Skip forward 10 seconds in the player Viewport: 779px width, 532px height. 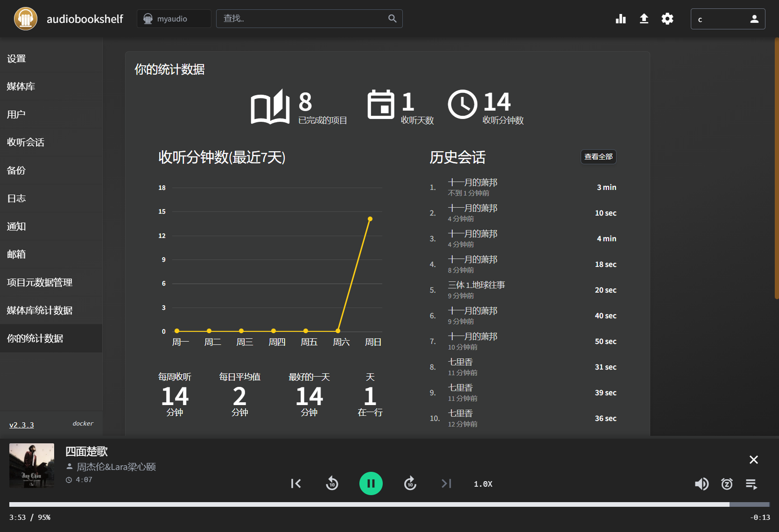pos(410,483)
